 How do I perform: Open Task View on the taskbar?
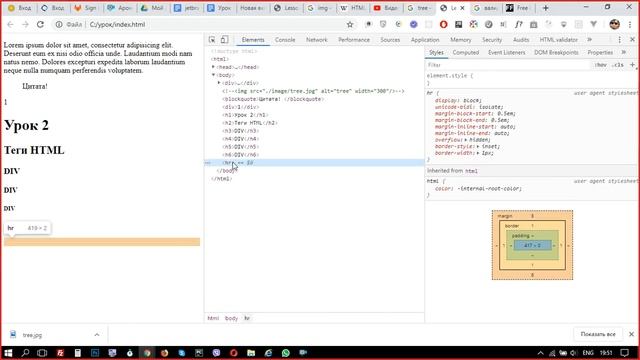click(x=42, y=353)
